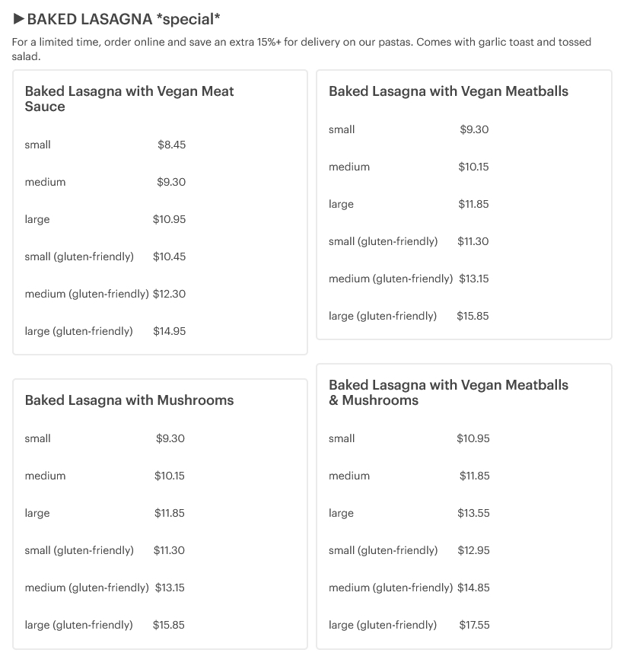
Task: Choose the $13.55 large lasagna option
Action: coord(409,513)
